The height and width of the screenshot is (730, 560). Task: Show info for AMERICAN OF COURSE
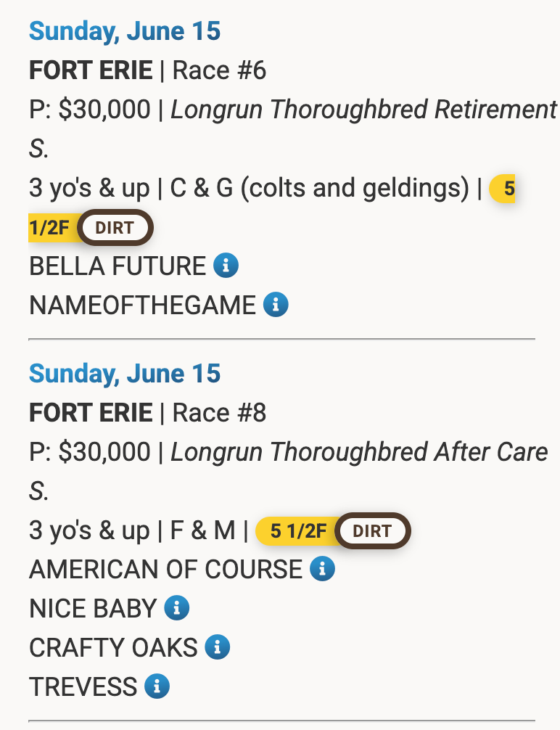point(322,569)
